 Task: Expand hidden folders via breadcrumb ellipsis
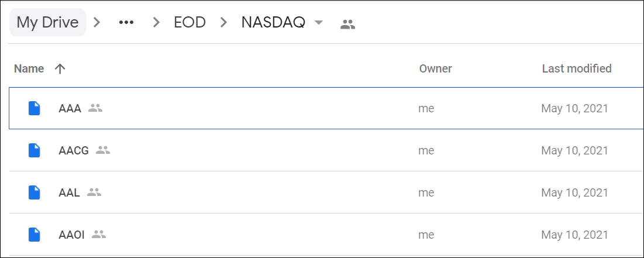coord(126,23)
